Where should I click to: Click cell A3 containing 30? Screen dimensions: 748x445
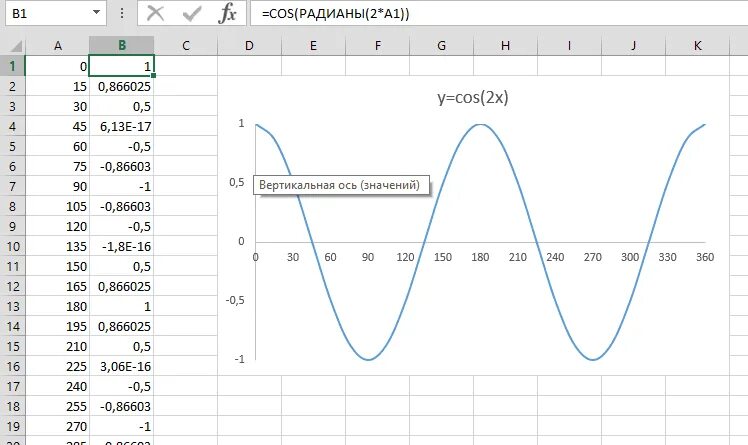57,106
